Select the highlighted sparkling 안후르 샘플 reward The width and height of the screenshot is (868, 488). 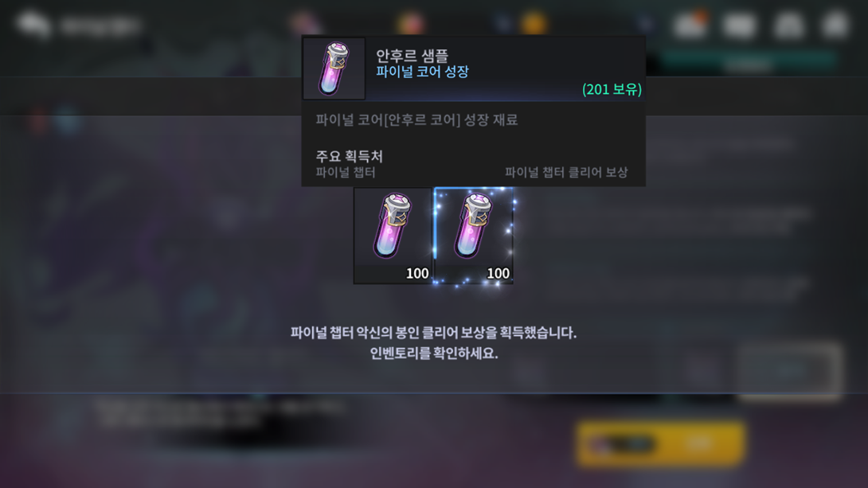point(474,235)
